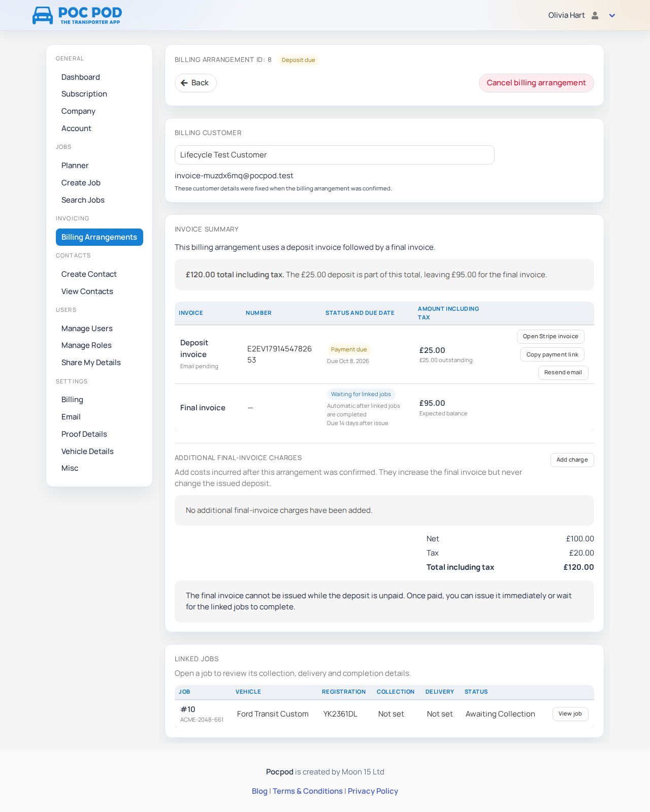Click Copy payment link
Viewport: 650px width, 812px height.
pos(552,354)
